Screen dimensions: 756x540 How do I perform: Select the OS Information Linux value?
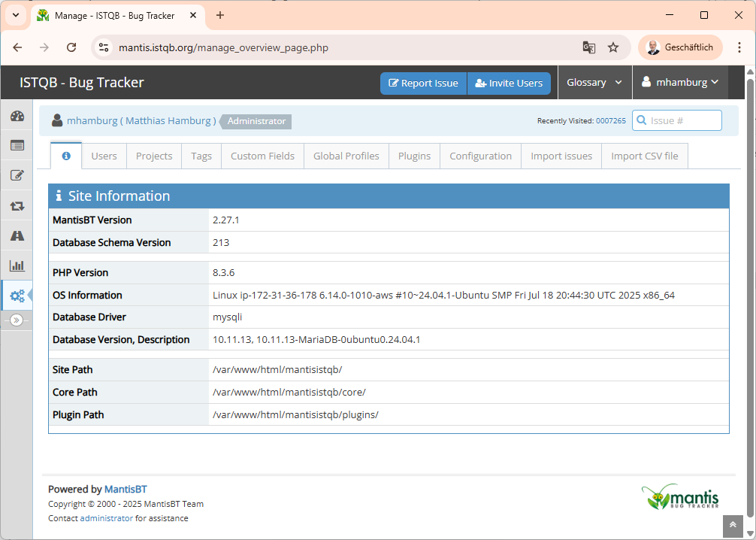pos(443,296)
